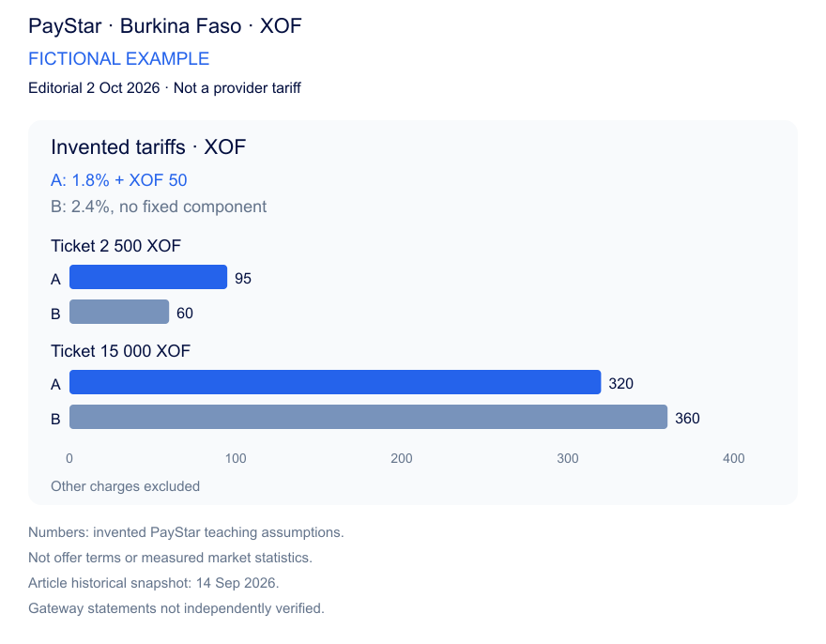Click 'Numbers: invented PayStar teaching assumptions.'

click(186, 532)
